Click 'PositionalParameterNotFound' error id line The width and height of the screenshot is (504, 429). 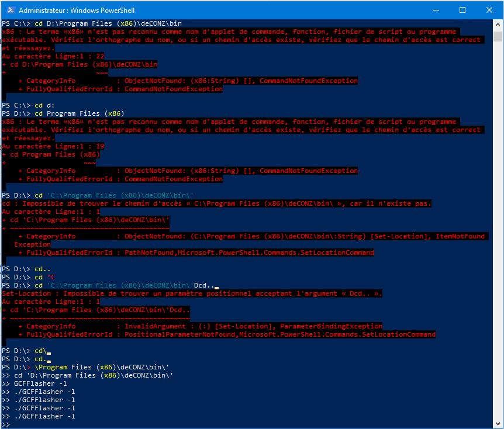pos(227,334)
